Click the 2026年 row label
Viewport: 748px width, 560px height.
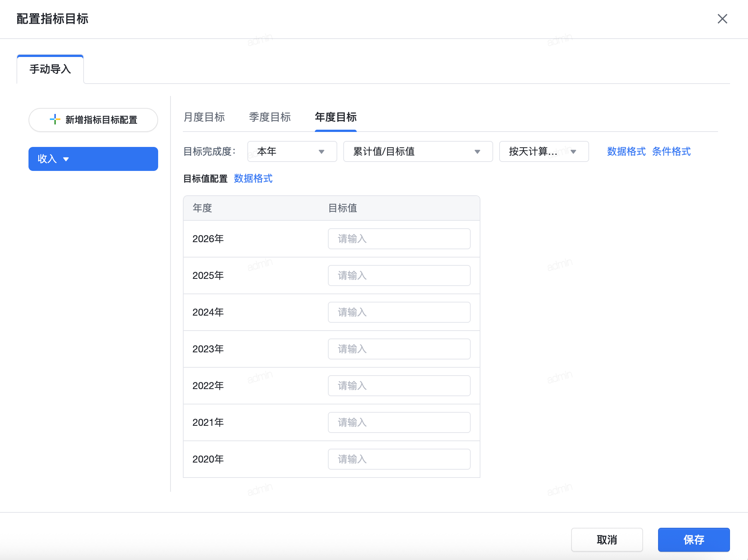coord(208,239)
